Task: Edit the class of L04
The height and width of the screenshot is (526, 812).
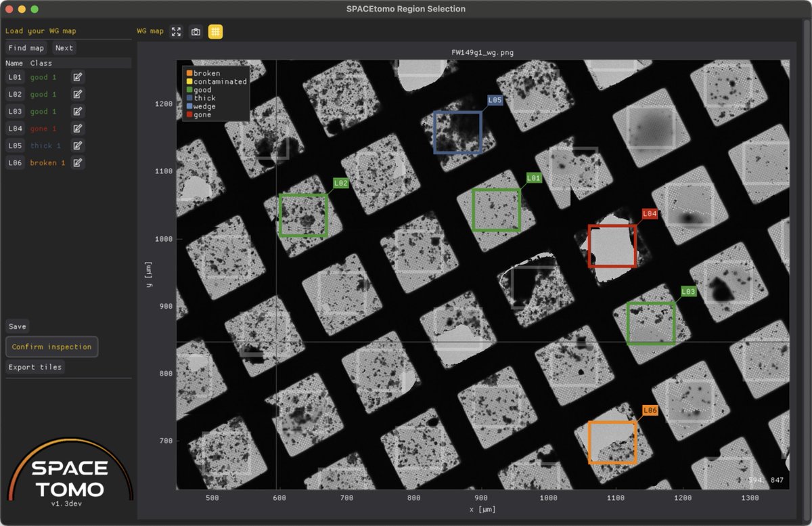Action: coord(78,129)
